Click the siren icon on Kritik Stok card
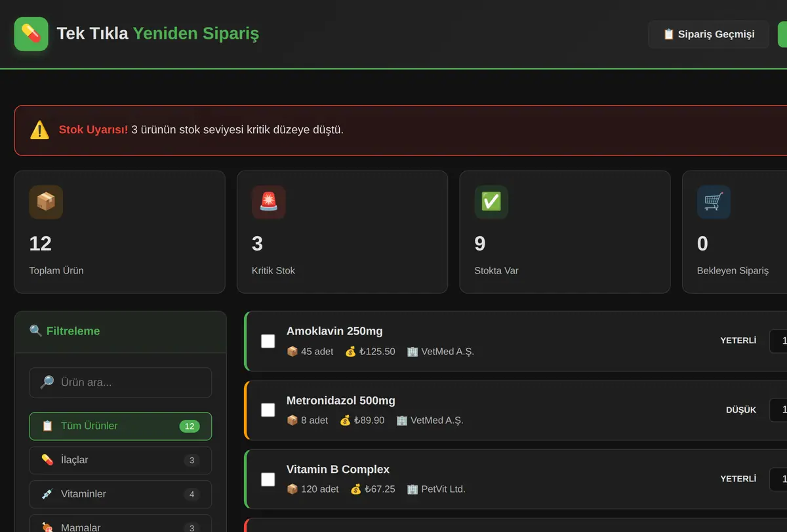The width and height of the screenshot is (787, 532). (x=268, y=202)
